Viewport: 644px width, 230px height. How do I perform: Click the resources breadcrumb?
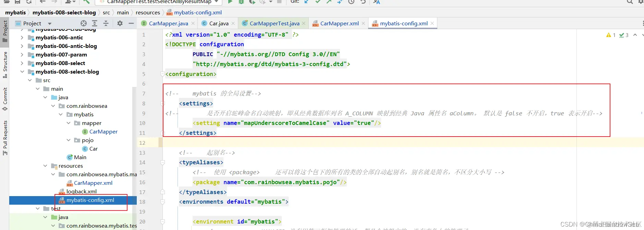pyautogui.click(x=148, y=12)
